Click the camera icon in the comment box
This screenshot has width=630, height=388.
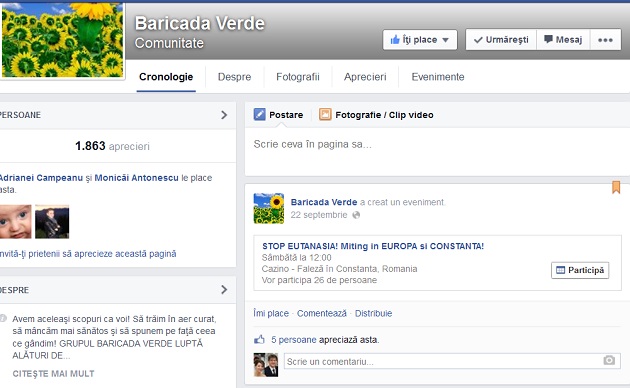609,360
